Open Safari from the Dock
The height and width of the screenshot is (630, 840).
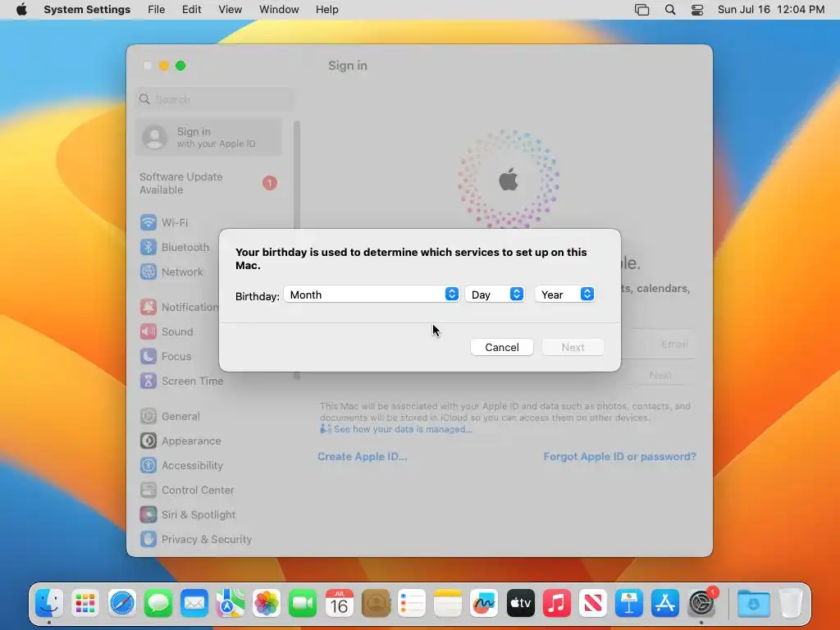(121, 604)
